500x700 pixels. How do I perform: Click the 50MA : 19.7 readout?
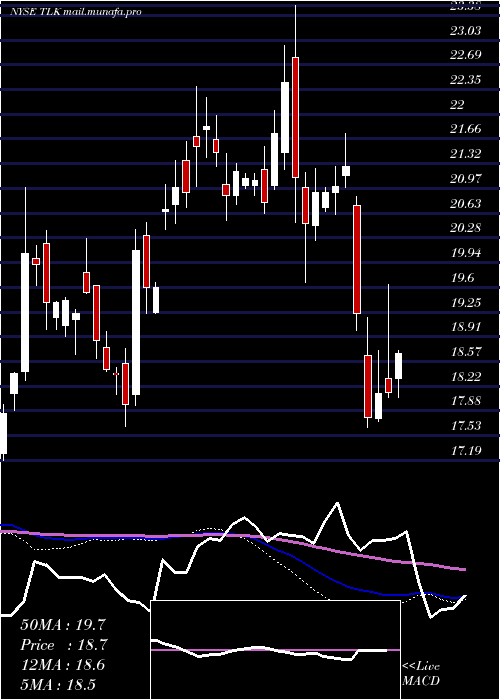64,625
